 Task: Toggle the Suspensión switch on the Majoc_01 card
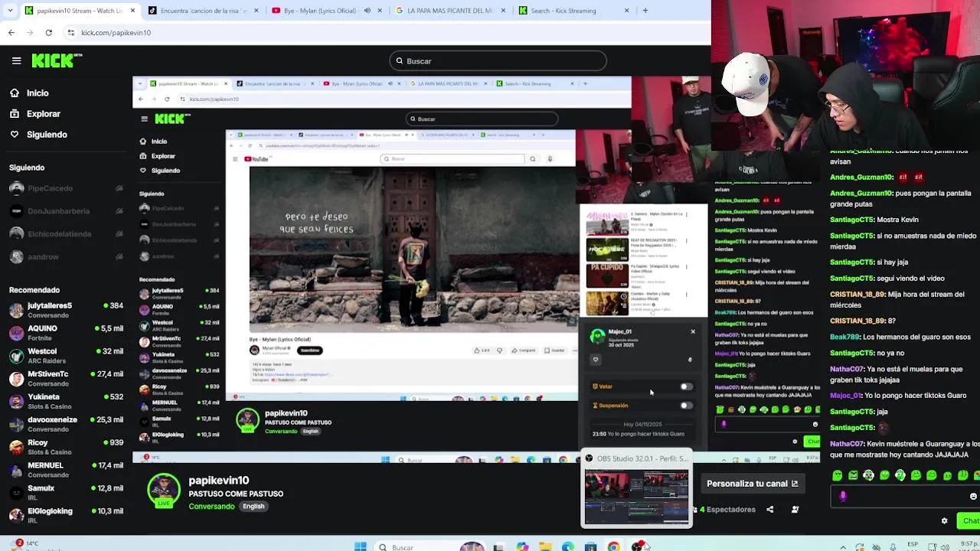pyautogui.click(x=686, y=406)
